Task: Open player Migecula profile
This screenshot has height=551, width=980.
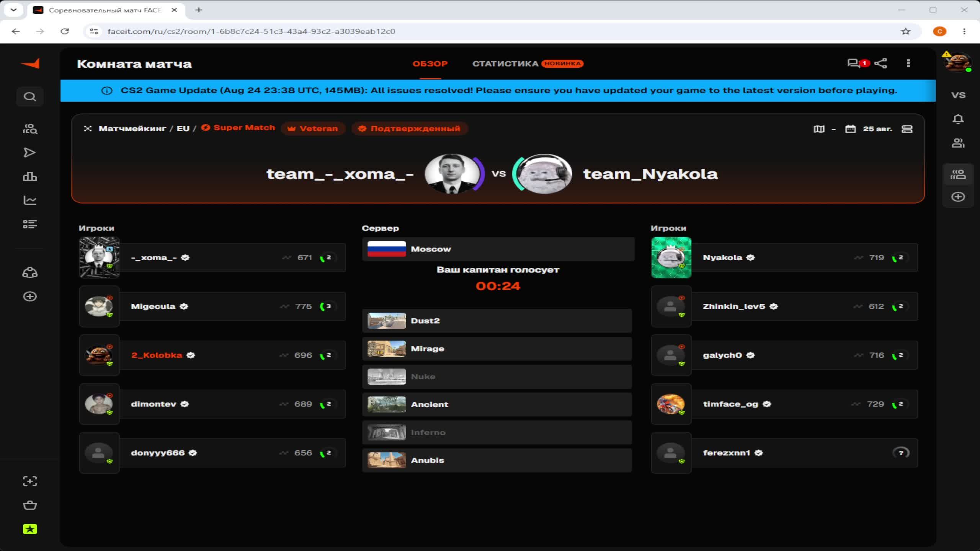Action: [x=212, y=306]
